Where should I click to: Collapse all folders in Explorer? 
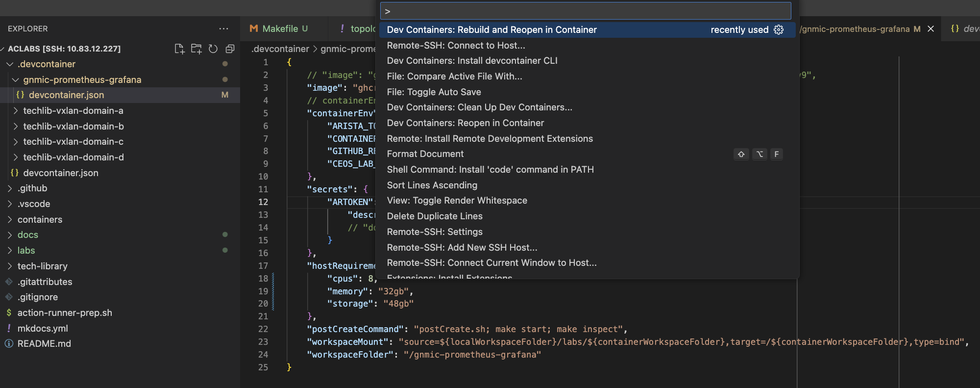[x=230, y=49]
